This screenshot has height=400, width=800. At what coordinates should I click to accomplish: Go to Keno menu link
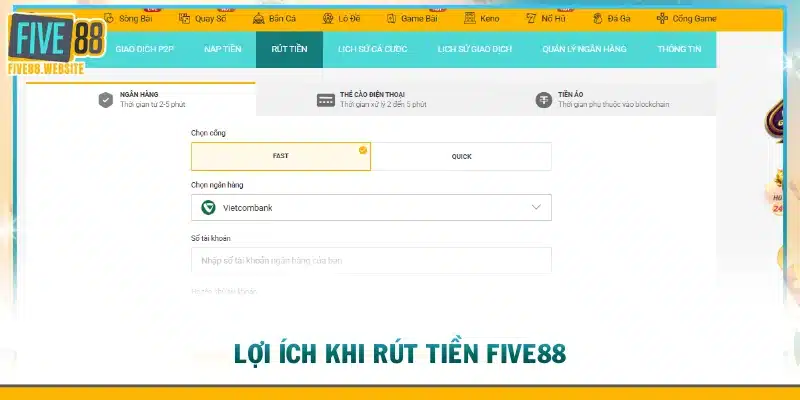(490, 19)
